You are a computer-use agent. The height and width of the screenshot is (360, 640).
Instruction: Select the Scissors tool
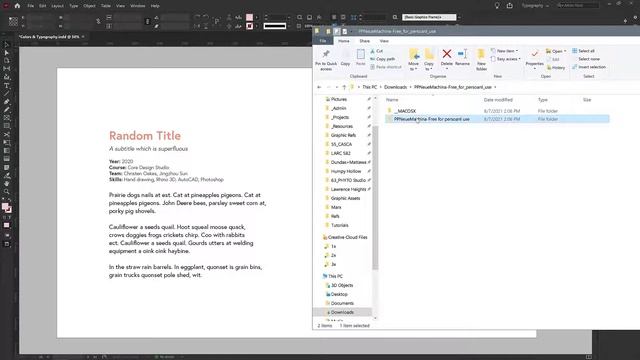[x=7, y=135]
